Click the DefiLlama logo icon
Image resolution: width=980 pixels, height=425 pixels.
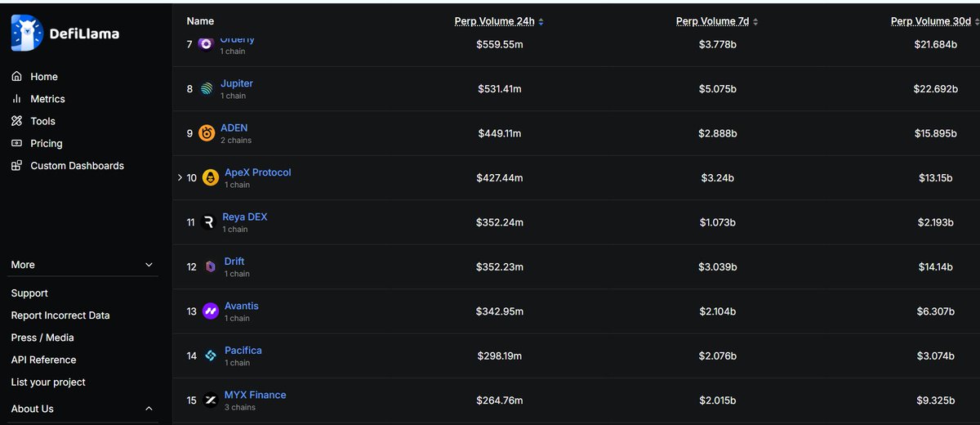[x=26, y=33]
